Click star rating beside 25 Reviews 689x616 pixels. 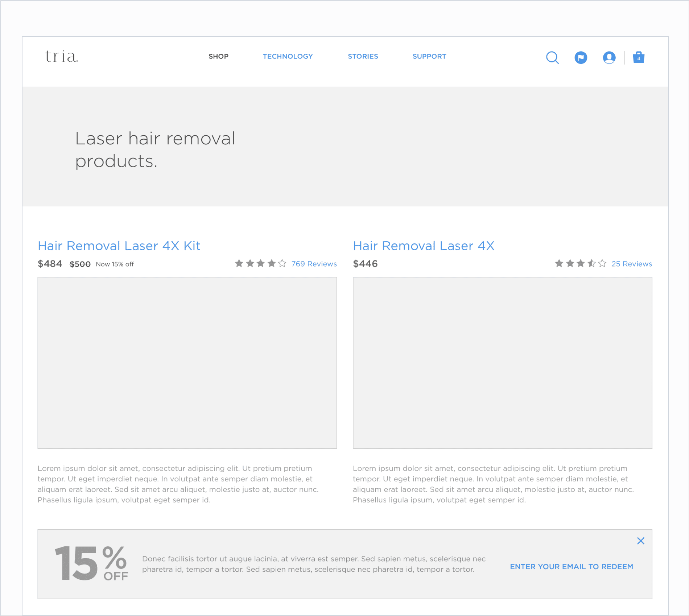coord(581,263)
